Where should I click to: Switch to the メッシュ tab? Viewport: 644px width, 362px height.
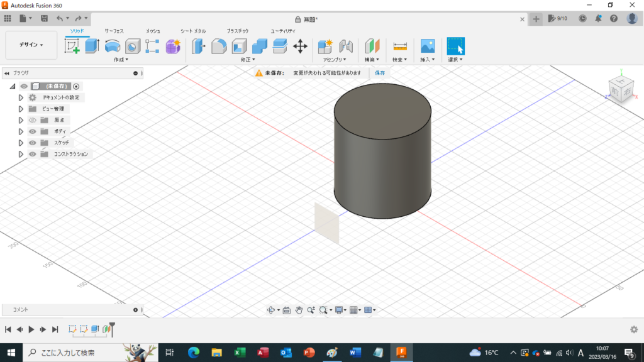tap(153, 31)
